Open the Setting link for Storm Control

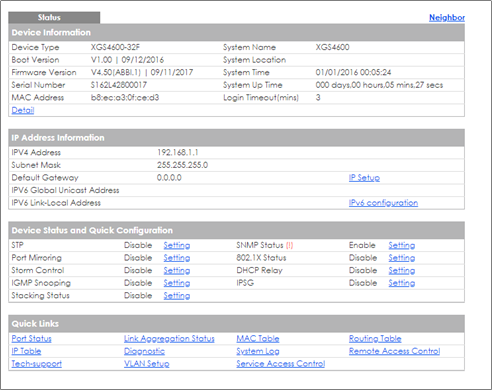[177, 270]
